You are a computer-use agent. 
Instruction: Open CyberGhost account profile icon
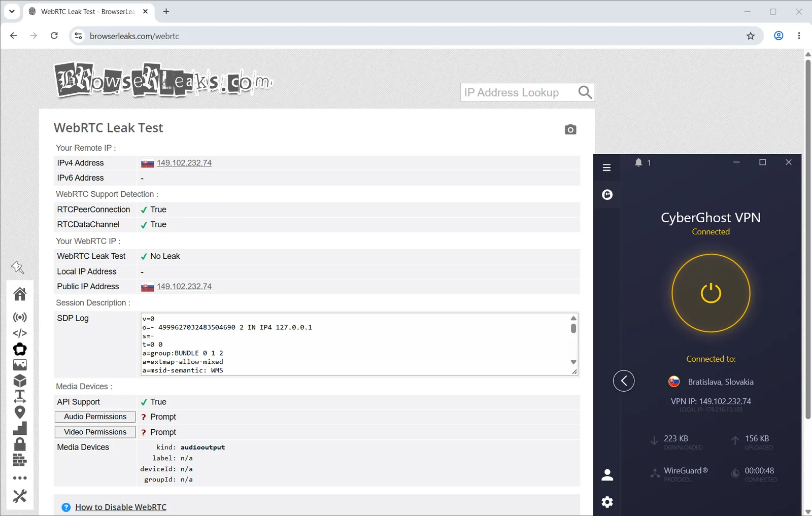[x=607, y=475]
